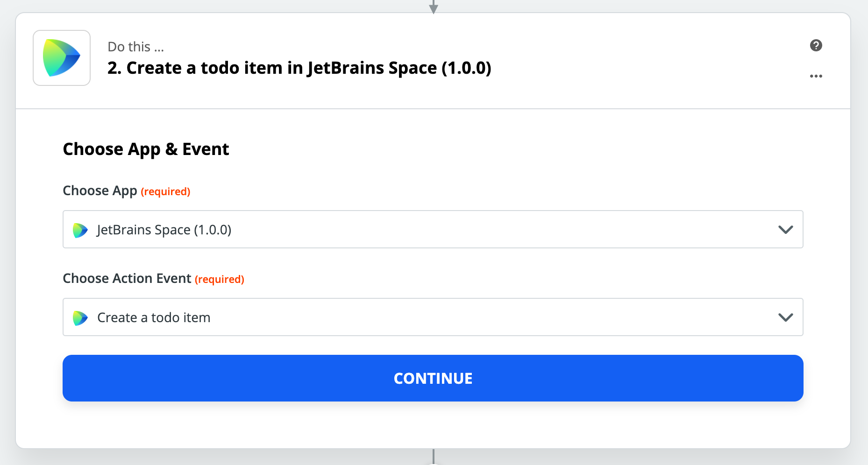
Task: Click '(required)' tag beside Choose Action Event
Action: [220, 279]
